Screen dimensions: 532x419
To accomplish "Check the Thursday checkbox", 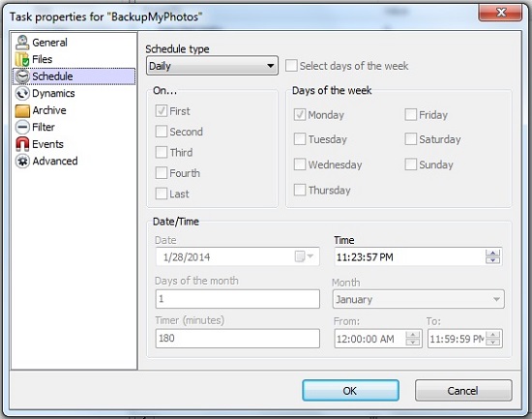I will pyautogui.click(x=300, y=190).
